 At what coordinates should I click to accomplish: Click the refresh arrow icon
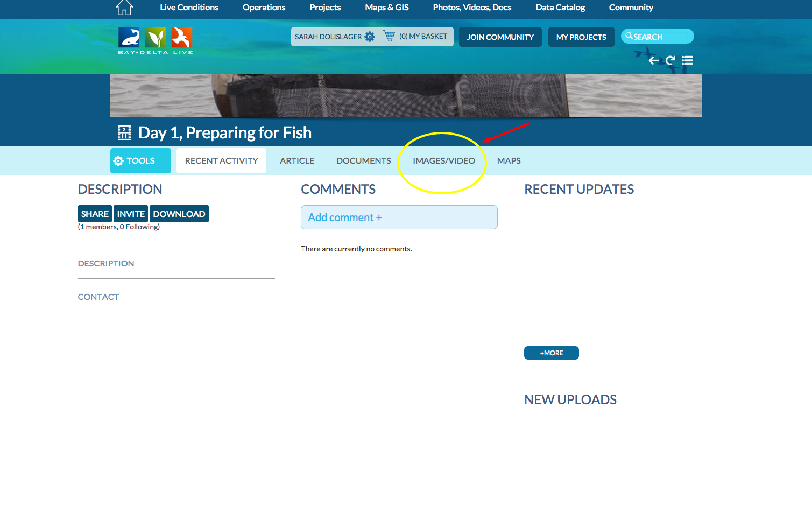click(670, 60)
